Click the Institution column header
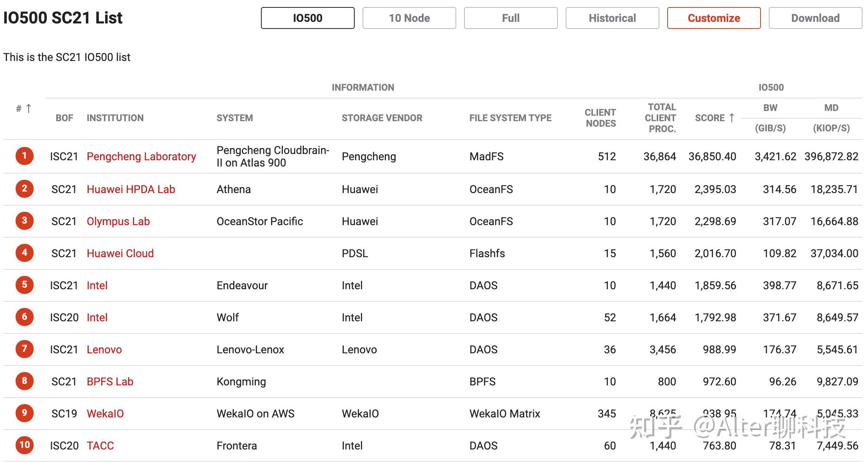The width and height of the screenshot is (868, 462). [115, 118]
